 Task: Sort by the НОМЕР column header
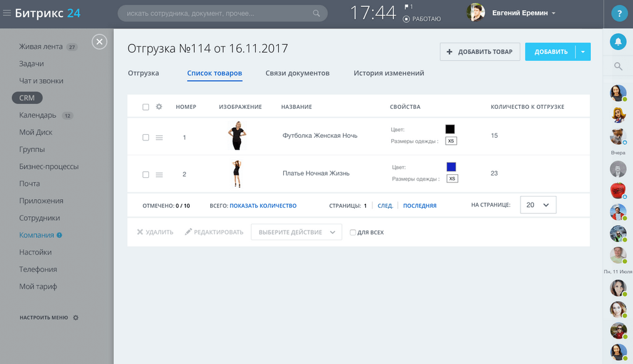[186, 107]
